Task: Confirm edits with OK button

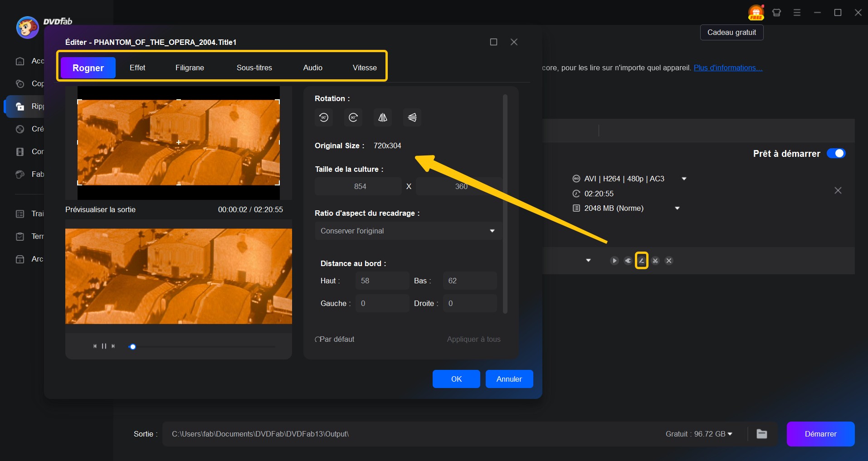Action: tap(456, 379)
